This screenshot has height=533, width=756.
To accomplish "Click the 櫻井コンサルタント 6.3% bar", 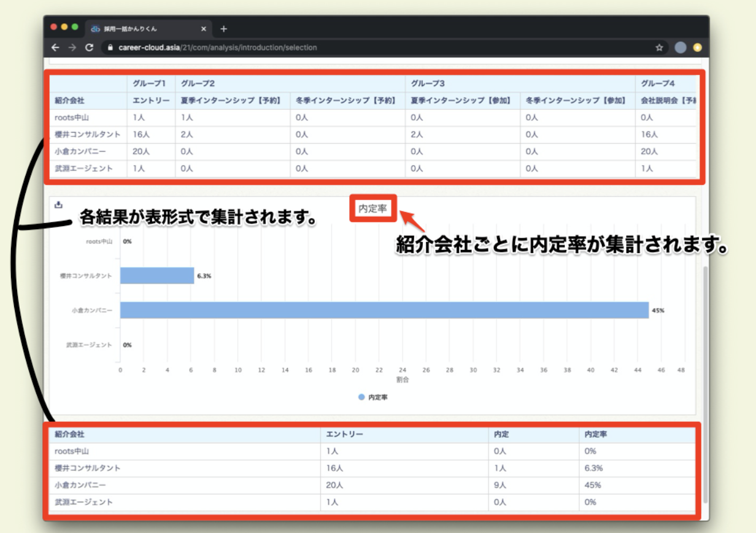I will 157,276.
